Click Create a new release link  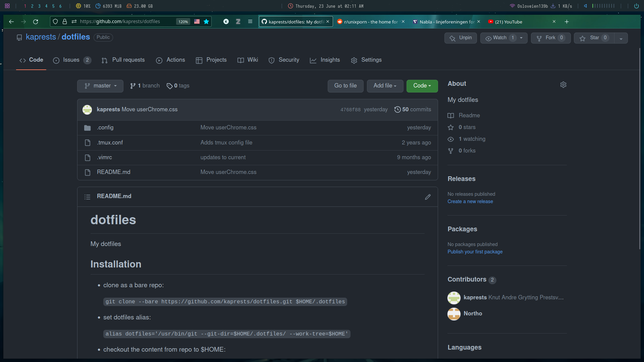[470, 201]
